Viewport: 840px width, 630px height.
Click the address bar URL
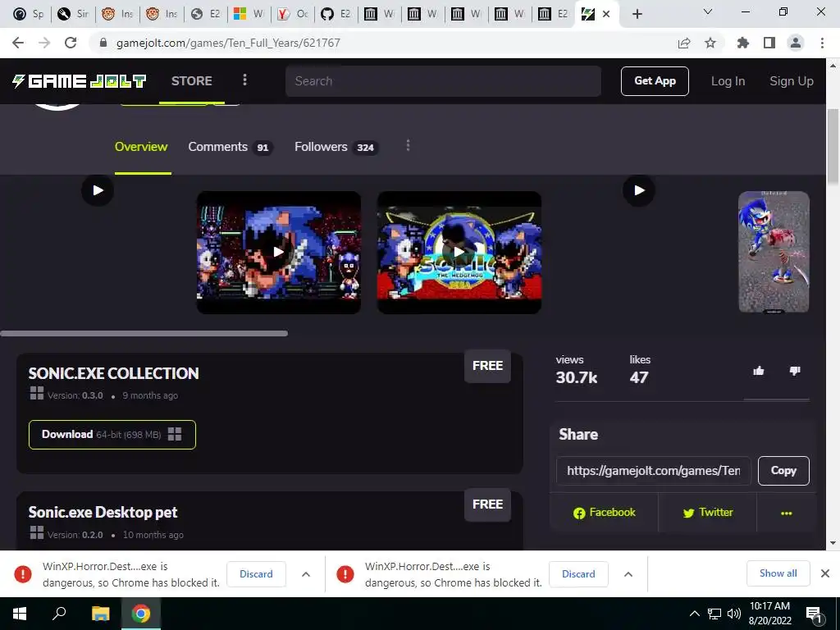[228, 43]
